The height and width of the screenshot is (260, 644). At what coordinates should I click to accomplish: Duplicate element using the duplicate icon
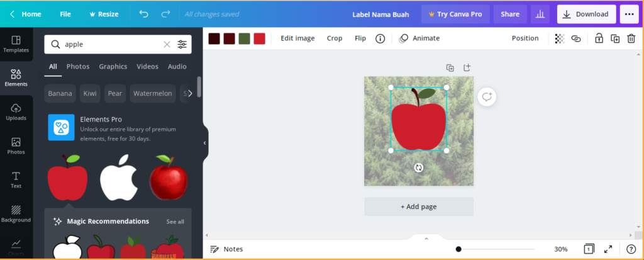(x=615, y=38)
